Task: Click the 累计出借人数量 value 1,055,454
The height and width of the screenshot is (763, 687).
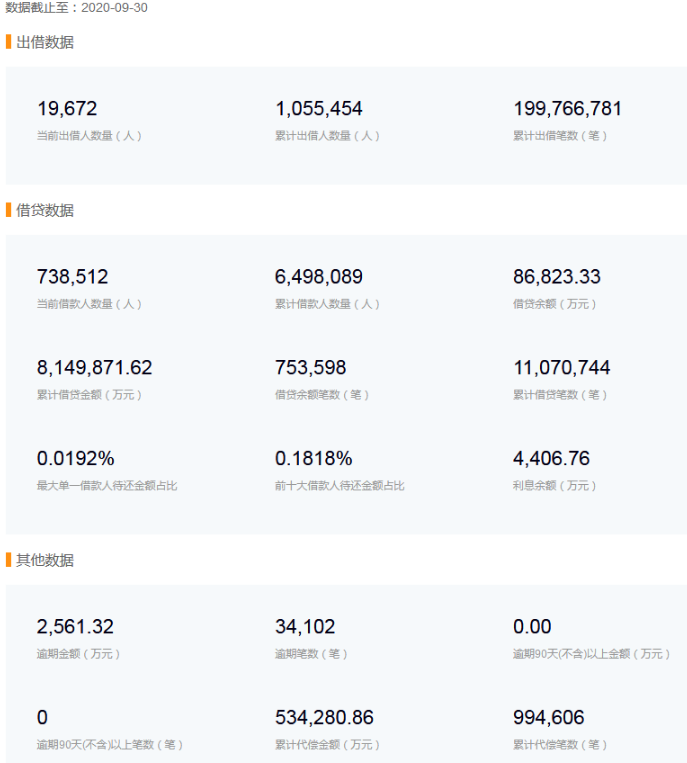Action: click(x=319, y=109)
